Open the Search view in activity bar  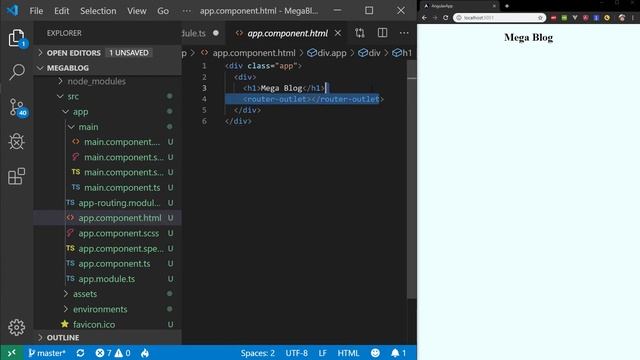[16, 72]
